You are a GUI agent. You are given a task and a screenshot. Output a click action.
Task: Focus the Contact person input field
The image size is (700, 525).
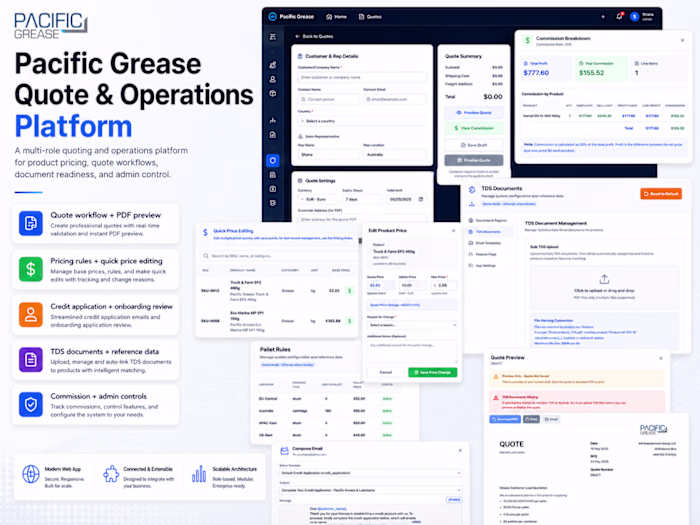[328, 99]
